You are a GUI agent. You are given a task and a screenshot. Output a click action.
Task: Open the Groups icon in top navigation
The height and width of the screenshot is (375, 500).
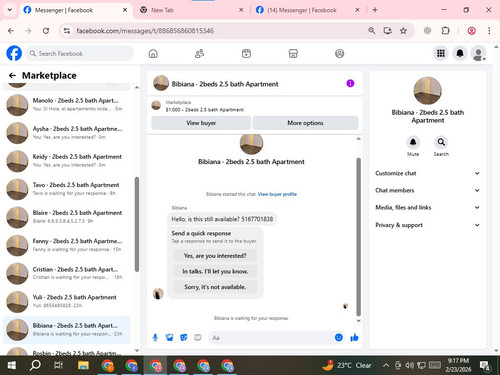pos(339,53)
